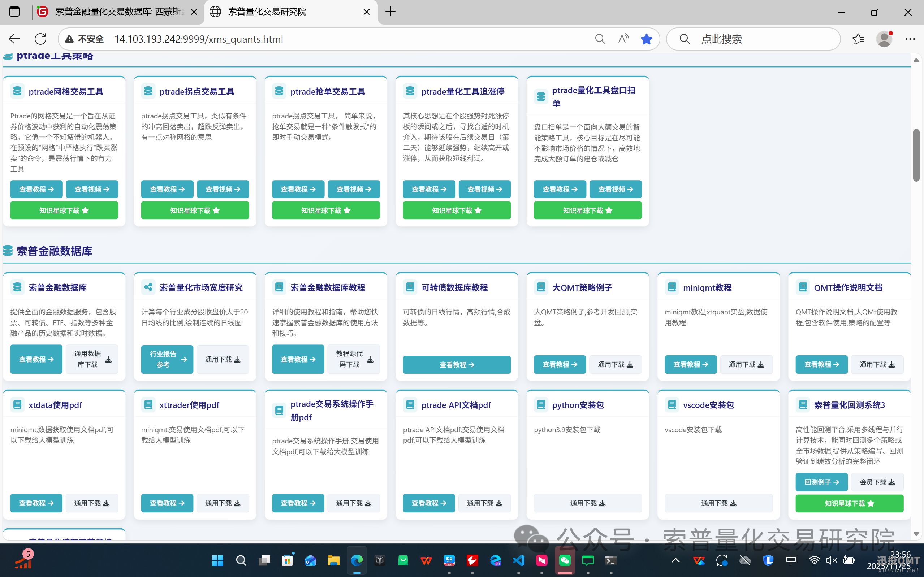Screen dimensions: 924x577
Task: Click the back navigation arrow
Action: click(14, 39)
